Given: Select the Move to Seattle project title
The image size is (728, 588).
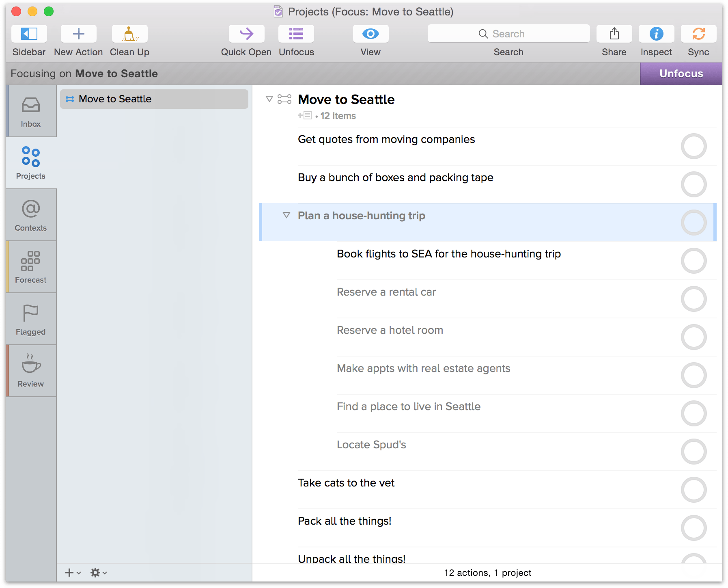Looking at the screenshot, I should coord(346,99).
